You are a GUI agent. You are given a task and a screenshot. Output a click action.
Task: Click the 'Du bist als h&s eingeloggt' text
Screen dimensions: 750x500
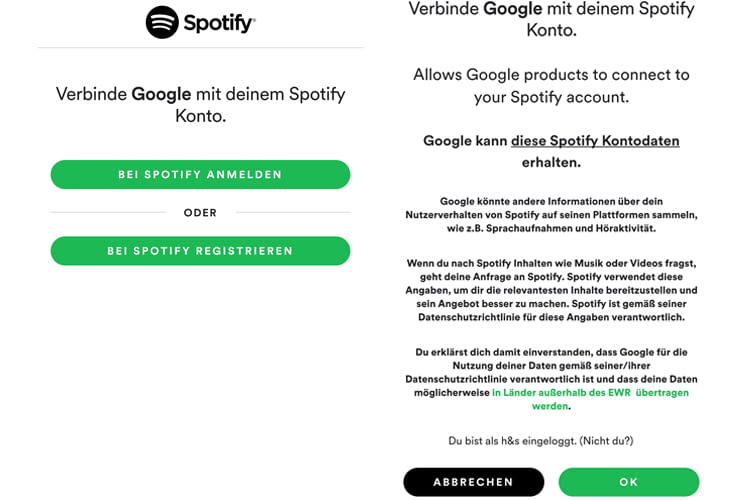512,441
